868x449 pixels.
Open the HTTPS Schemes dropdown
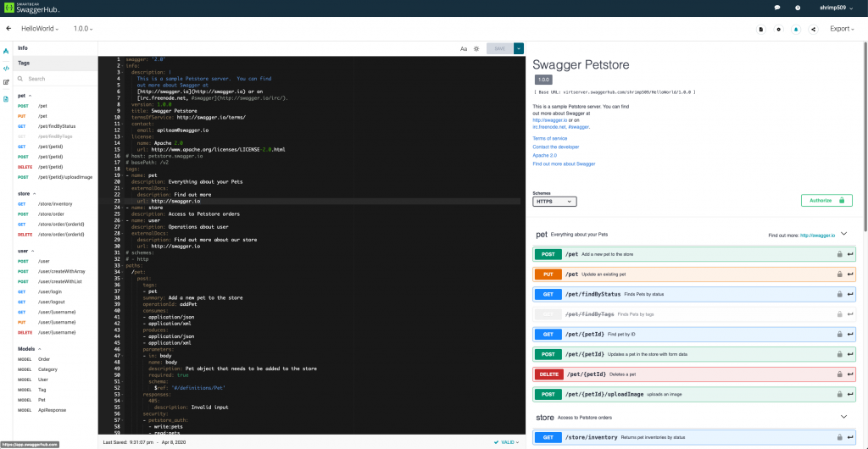point(554,202)
